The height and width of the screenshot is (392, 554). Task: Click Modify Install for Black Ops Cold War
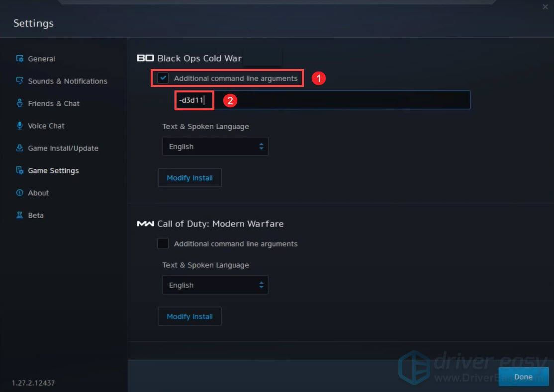coord(190,177)
